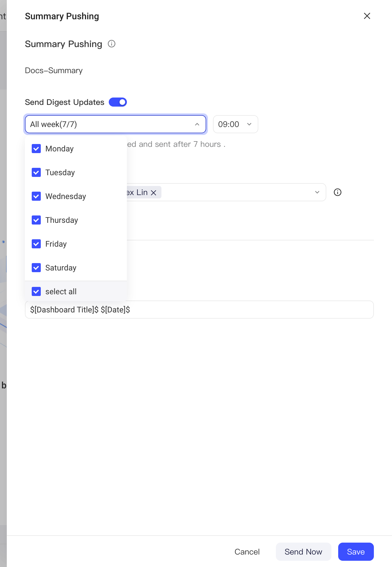Save the summary pushing settings
This screenshot has height=567, width=392.
356,552
